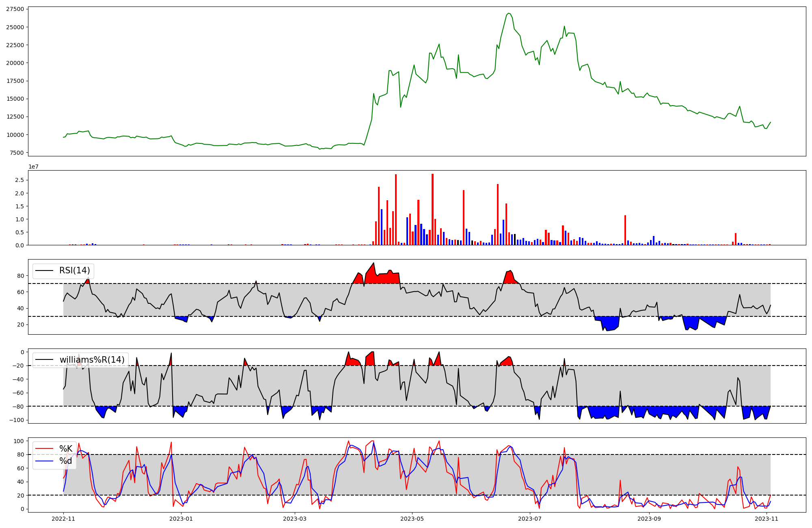This screenshot has width=812, height=528.
Task: Click the 7500 price axis tick label
Action: (x=16, y=153)
